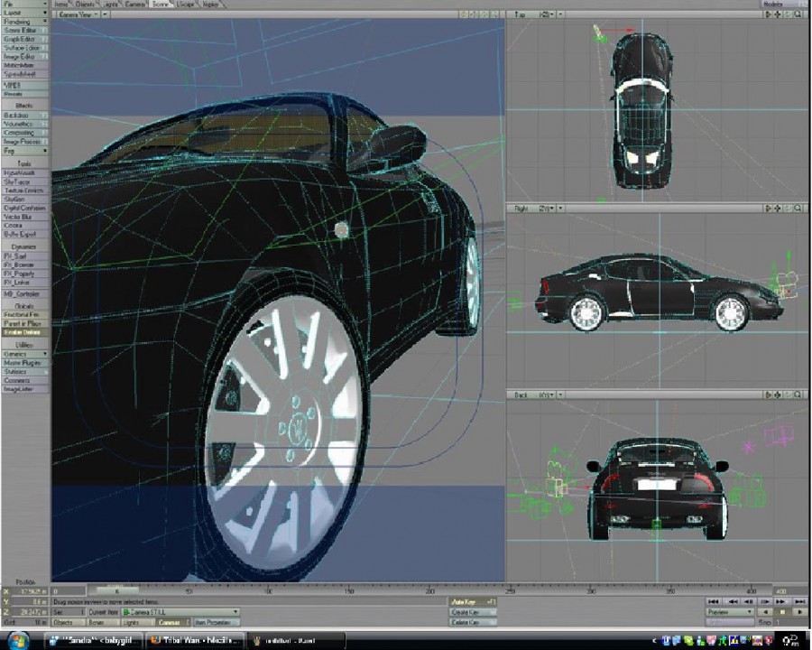
Task: Open the Preview dropdown near playback controls
Action: pyautogui.click(x=729, y=611)
